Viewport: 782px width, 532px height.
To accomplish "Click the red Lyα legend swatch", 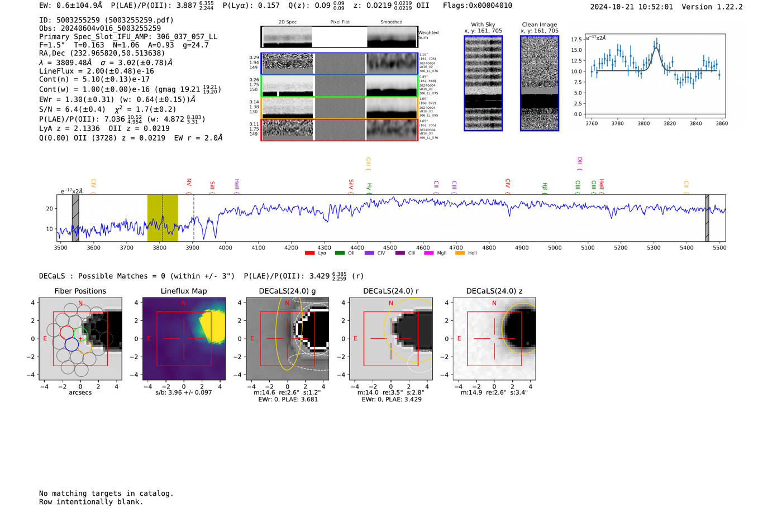I will tap(309, 253).
